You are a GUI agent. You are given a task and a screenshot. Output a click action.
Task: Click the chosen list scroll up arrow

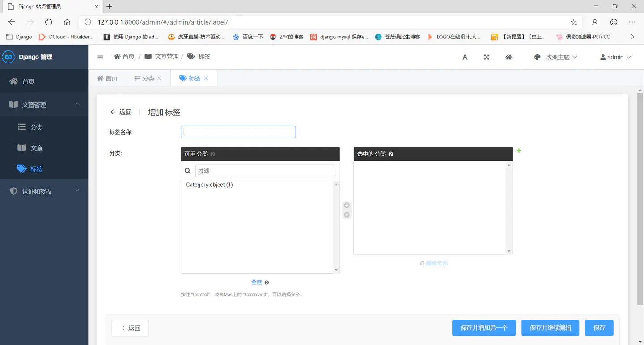pos(509,165)
